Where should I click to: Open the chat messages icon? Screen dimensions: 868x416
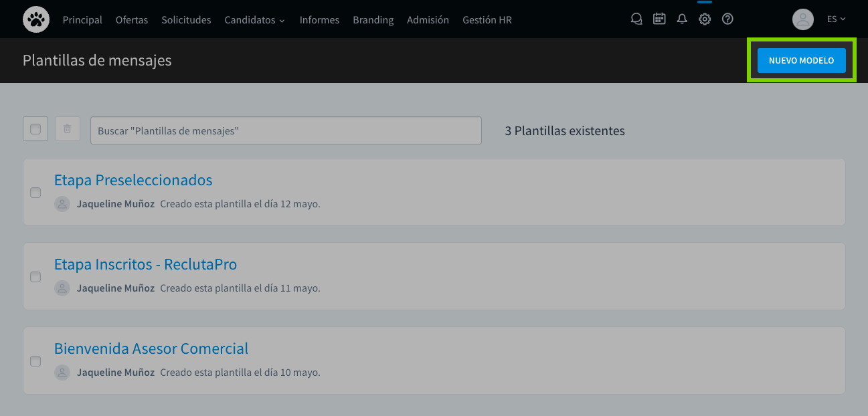636,19
